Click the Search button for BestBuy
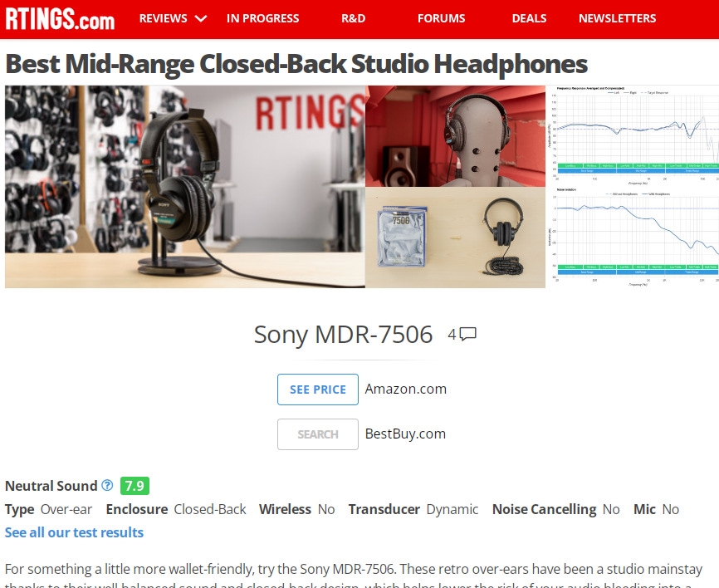Screen dimensions: 719x588 point(318,434)
